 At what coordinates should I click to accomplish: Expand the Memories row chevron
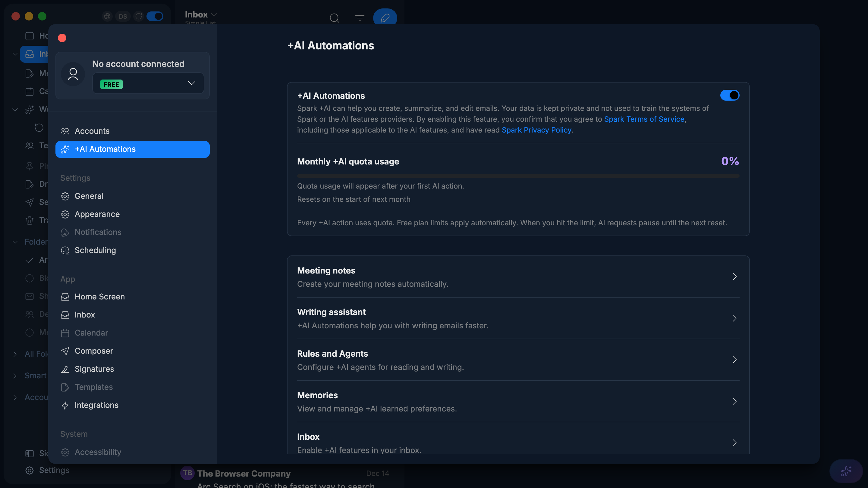pyautogui.click(x=734, y=401)
